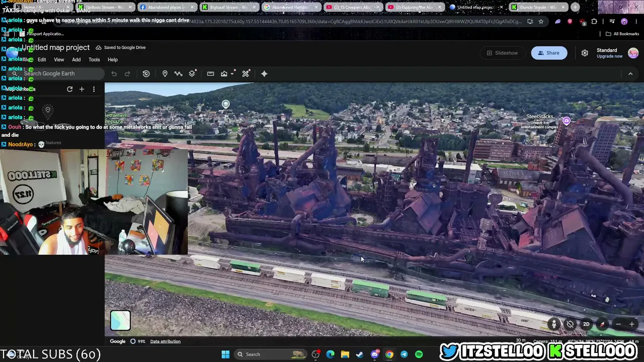Open Telegram from the taskbar
This screenshot has height=362, width=644.
(404, 354)
